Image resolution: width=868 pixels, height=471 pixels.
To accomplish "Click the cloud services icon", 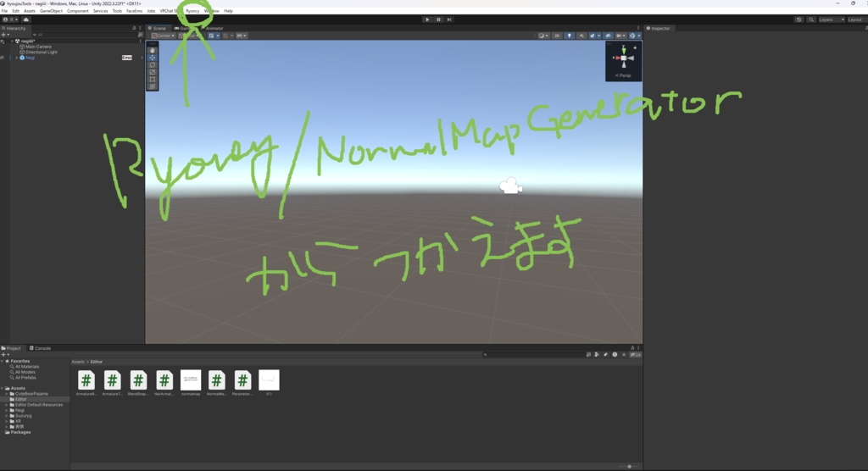I will click(26, 19).
